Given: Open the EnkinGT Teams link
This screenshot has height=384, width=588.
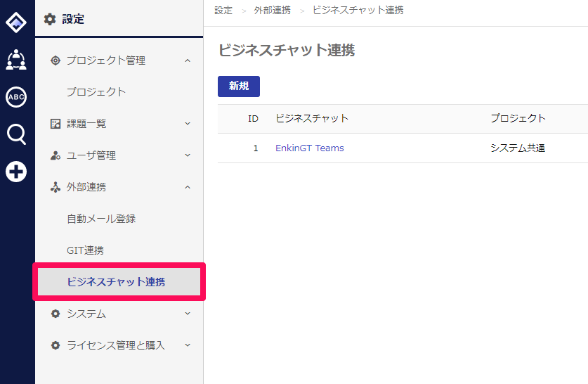Looking at the screenshot, I should 310,148.
